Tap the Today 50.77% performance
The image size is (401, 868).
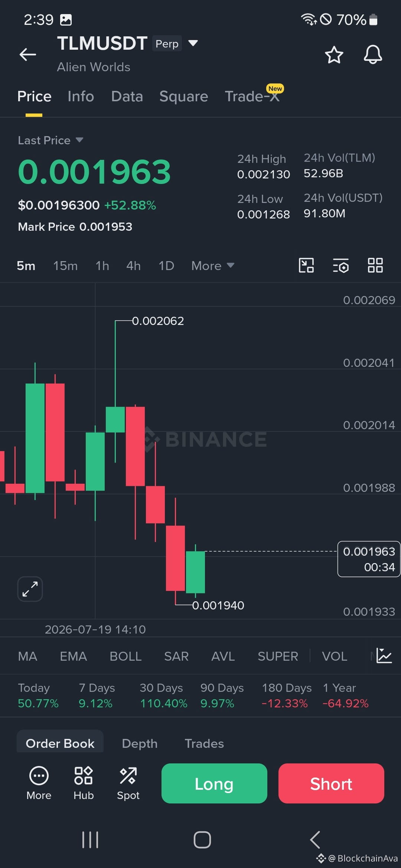coord(38,696)
